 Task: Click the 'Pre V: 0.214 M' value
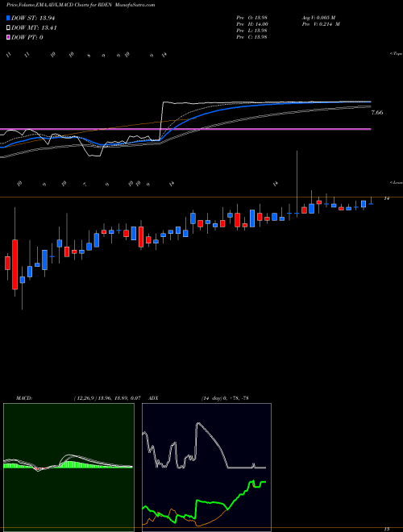(x=321, y=24)
